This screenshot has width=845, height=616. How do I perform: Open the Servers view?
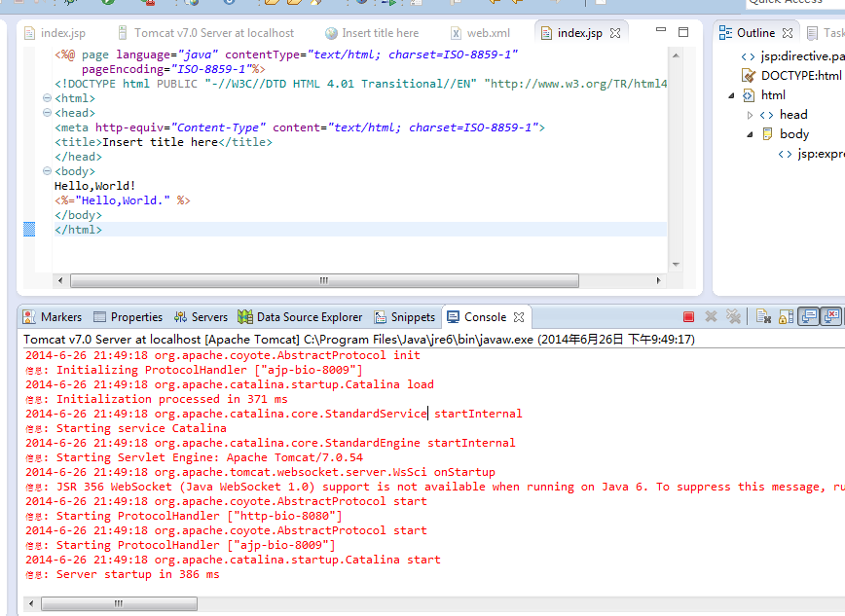pos(201,317)
